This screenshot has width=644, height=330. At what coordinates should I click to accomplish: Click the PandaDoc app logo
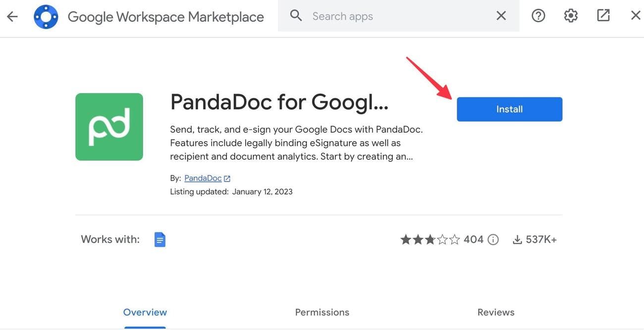[x=109, y=127]
